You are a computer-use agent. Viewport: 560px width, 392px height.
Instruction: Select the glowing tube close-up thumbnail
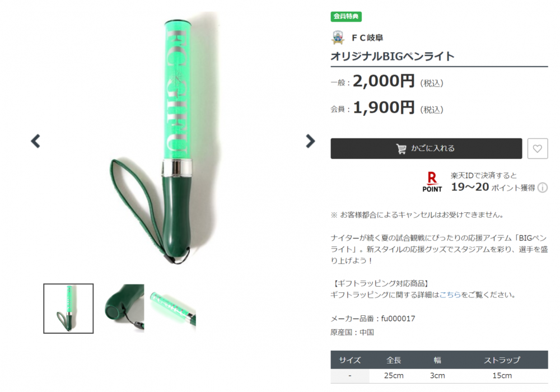click(172, 309)
